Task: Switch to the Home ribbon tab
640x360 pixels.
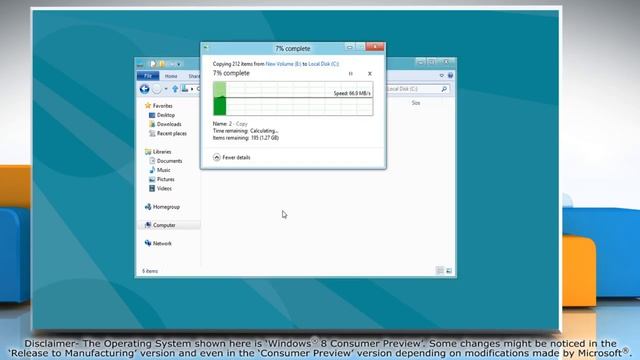Action: pyautogui.click(x=171, y=76)
